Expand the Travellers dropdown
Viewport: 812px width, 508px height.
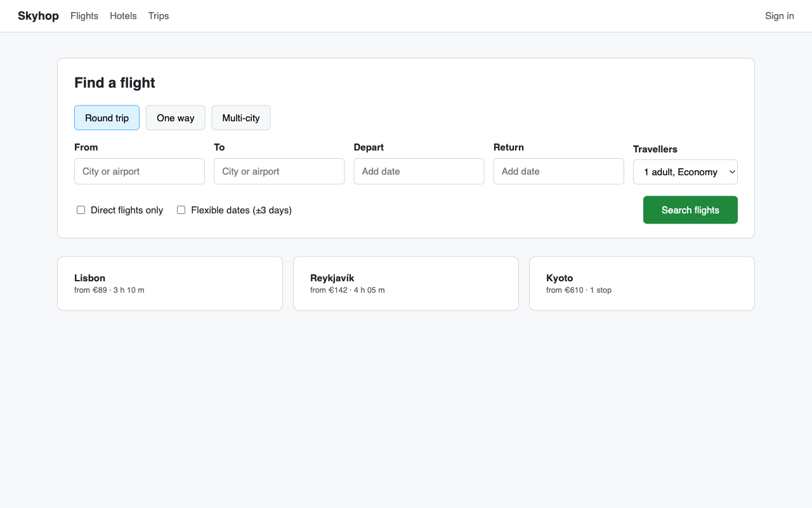pyautogui.click(x=685, y=172)
